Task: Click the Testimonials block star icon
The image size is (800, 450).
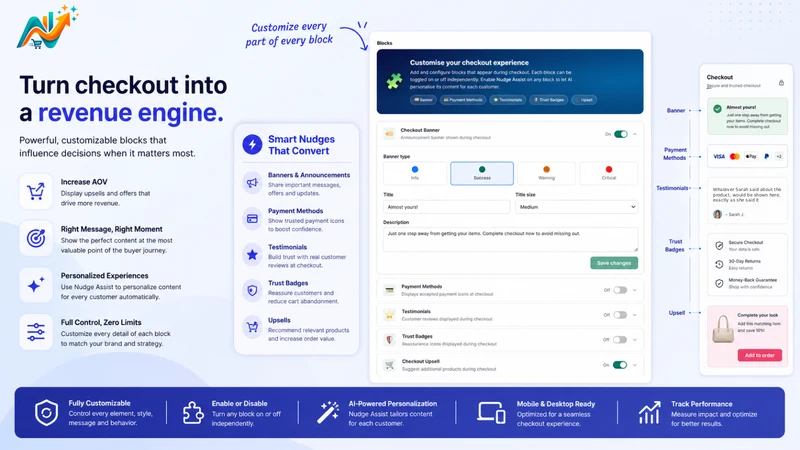Action: pos(389,315)
